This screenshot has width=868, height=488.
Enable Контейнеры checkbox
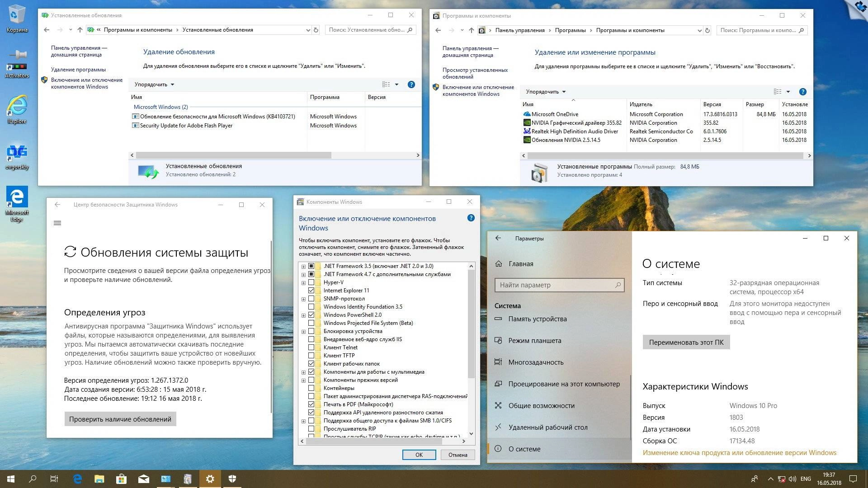311,388
